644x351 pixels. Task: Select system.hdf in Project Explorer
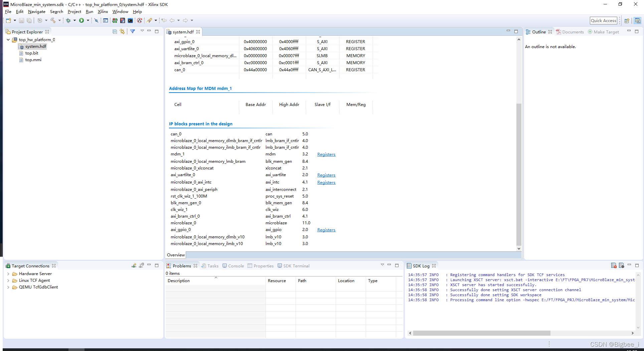pos(33,46)
